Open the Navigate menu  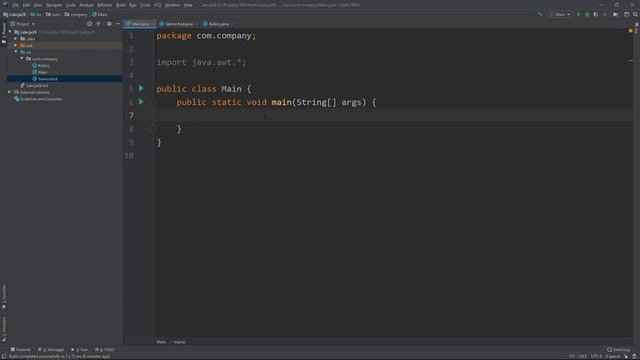54,5
